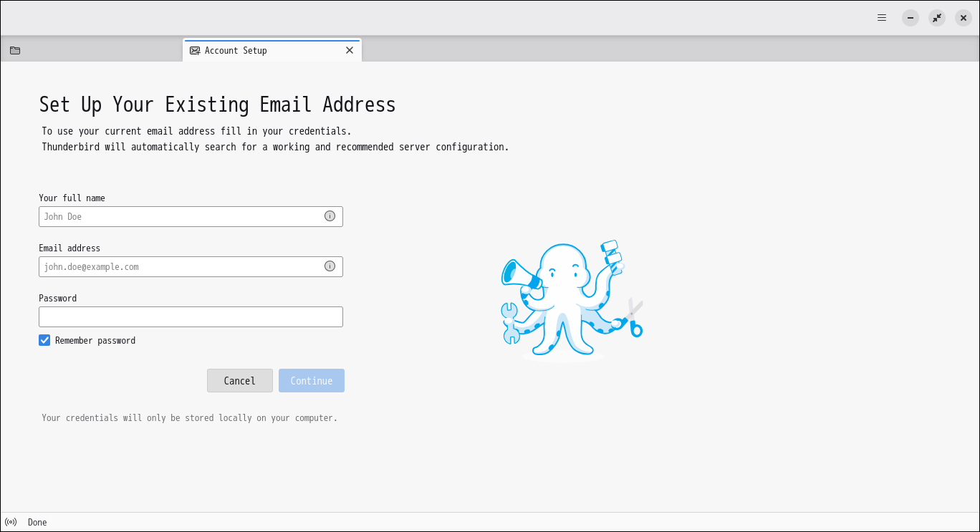Image resolution: width=980 pixels, height=532 pixels.
Task: Restore down the Thunderbird window
Action: (x=937, y=18)
